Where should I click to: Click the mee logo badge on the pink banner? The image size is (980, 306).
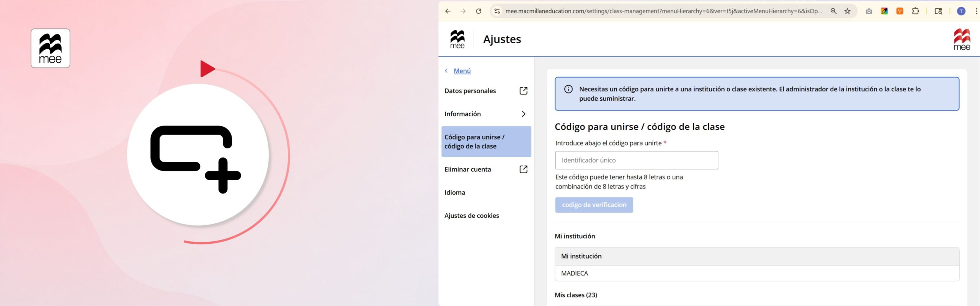[51, 48]
